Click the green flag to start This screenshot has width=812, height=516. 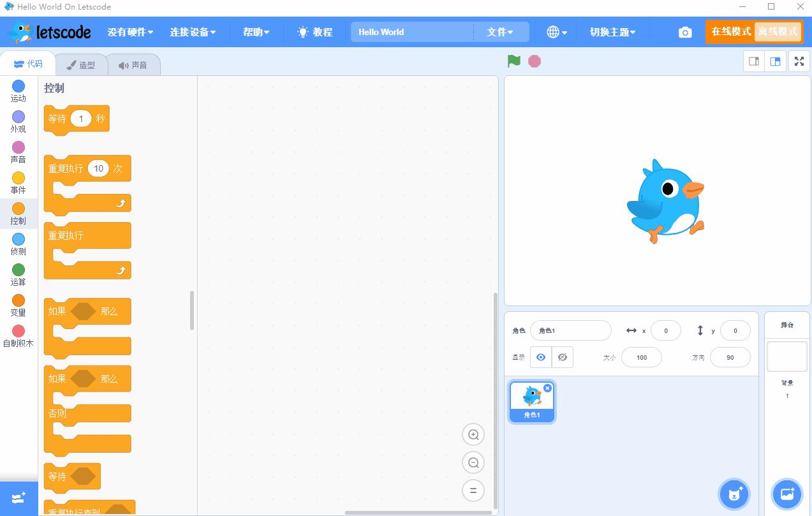(512, 61)
